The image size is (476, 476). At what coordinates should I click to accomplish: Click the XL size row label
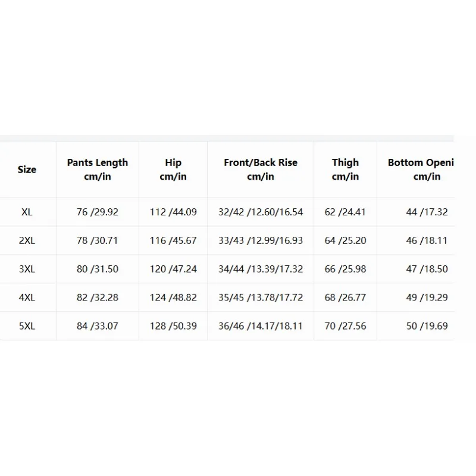pyautogui.click(x=27, y=212)
